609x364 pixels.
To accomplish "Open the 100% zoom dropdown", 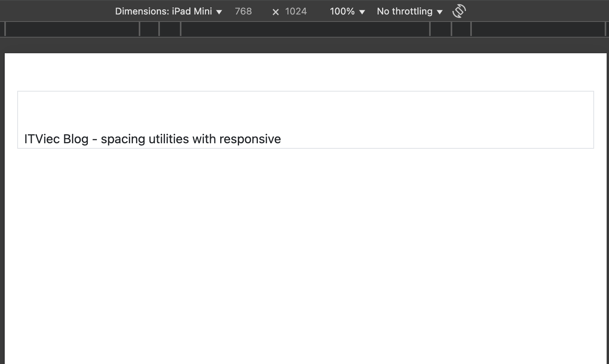I will coord(347,11).
